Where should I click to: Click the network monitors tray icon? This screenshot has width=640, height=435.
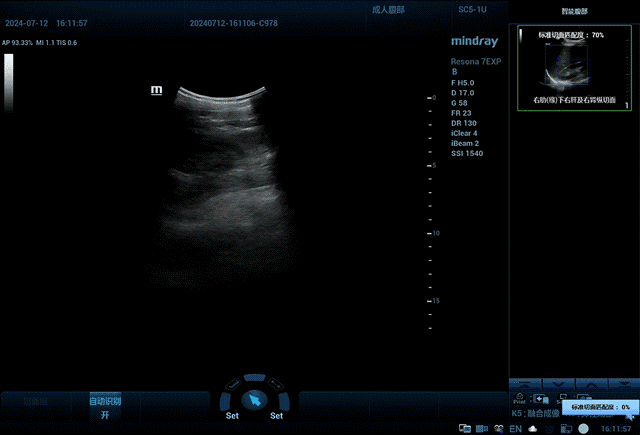(x=465, y=428)
